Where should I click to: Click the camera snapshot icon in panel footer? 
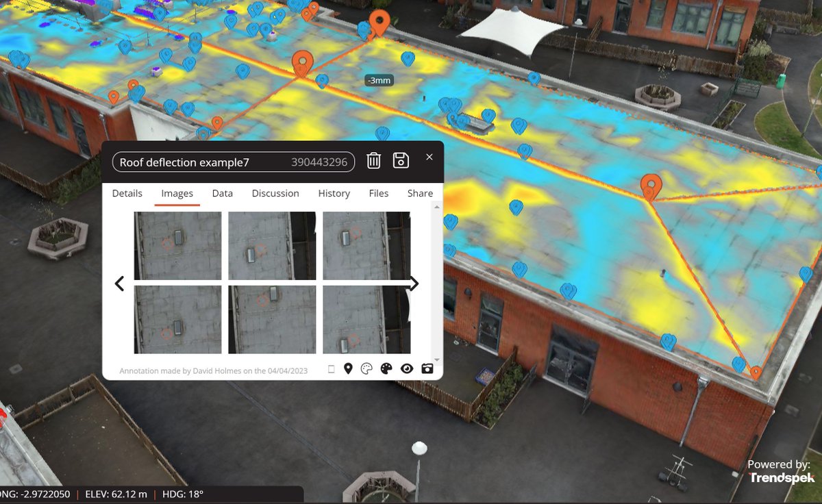[x=427, y=368]
